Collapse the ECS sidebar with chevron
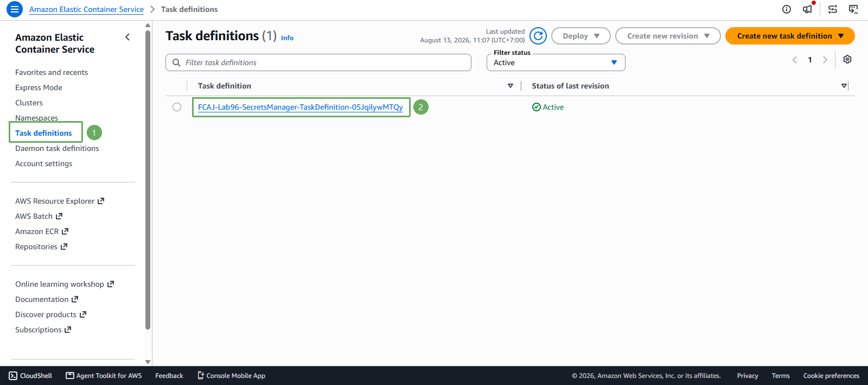This screenshot has width=868, height=385. click(127, 37)
